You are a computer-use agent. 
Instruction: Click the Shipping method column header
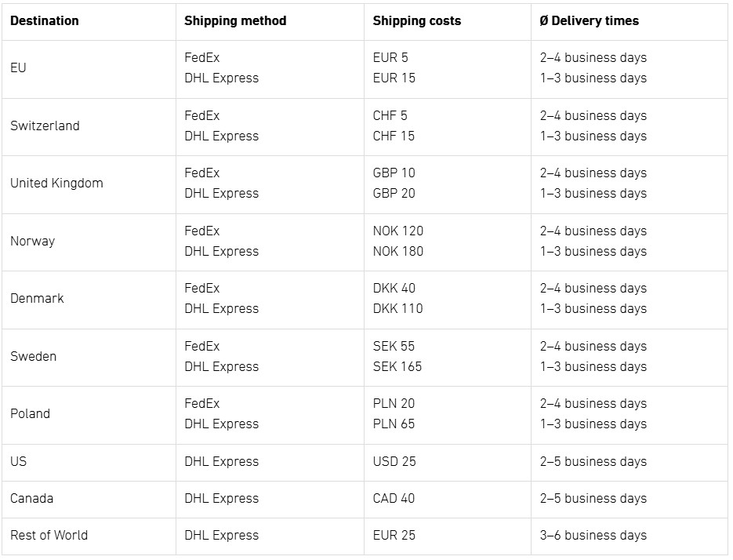pyautogui.click(x=235, y=21)
